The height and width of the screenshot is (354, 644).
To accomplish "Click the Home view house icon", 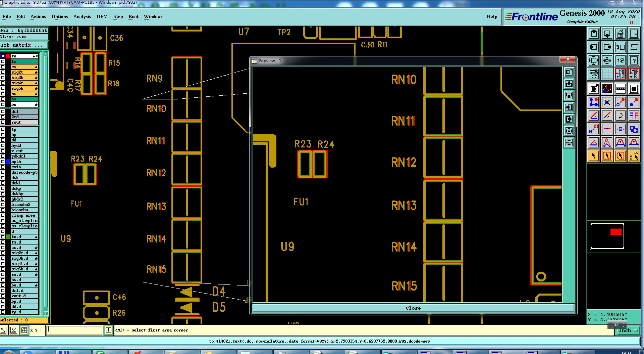I will (x=621, y=34).
